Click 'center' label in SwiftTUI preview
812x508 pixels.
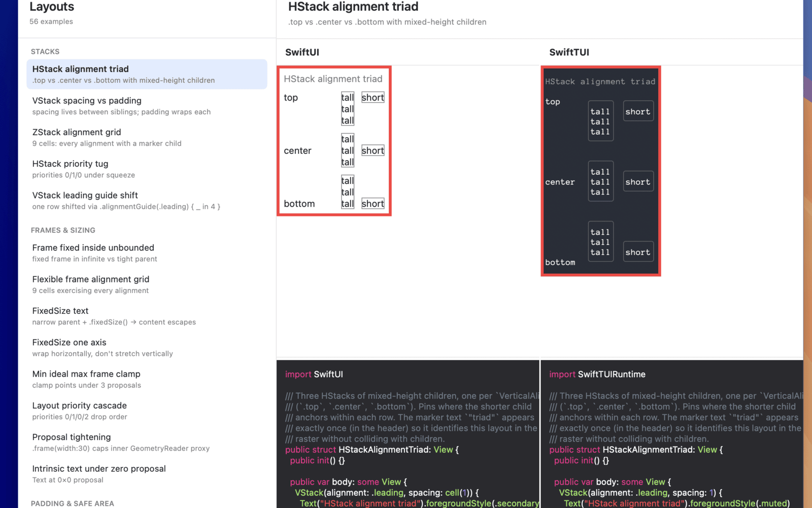point(560,182)
